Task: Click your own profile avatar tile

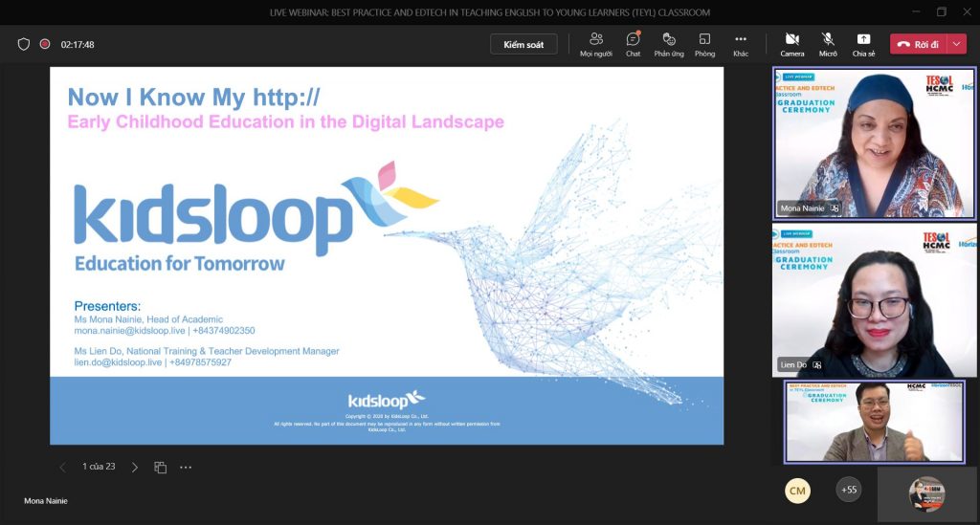Action: click(926, 494)
